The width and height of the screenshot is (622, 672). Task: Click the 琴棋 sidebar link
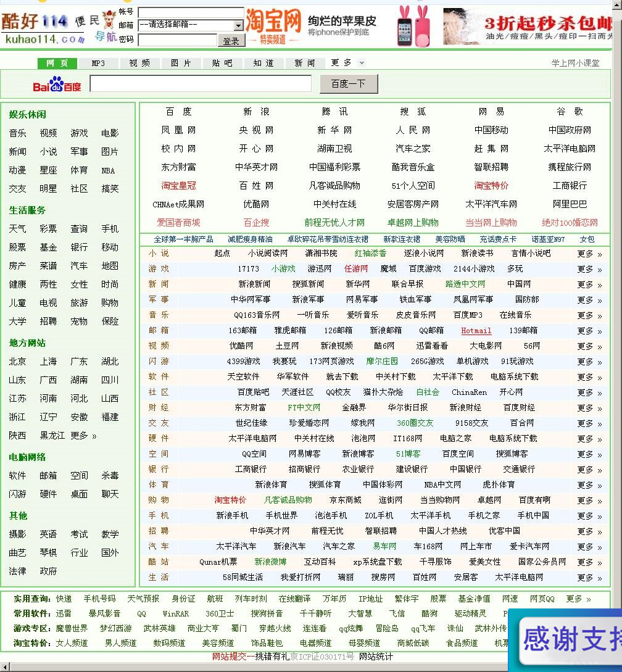pyautogui.click(x=49, y=553)
